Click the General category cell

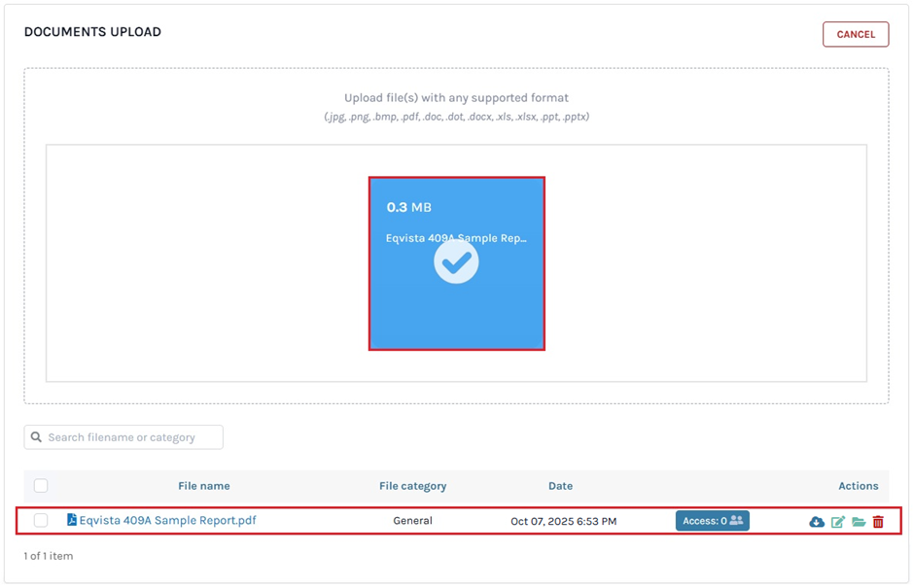412,521
